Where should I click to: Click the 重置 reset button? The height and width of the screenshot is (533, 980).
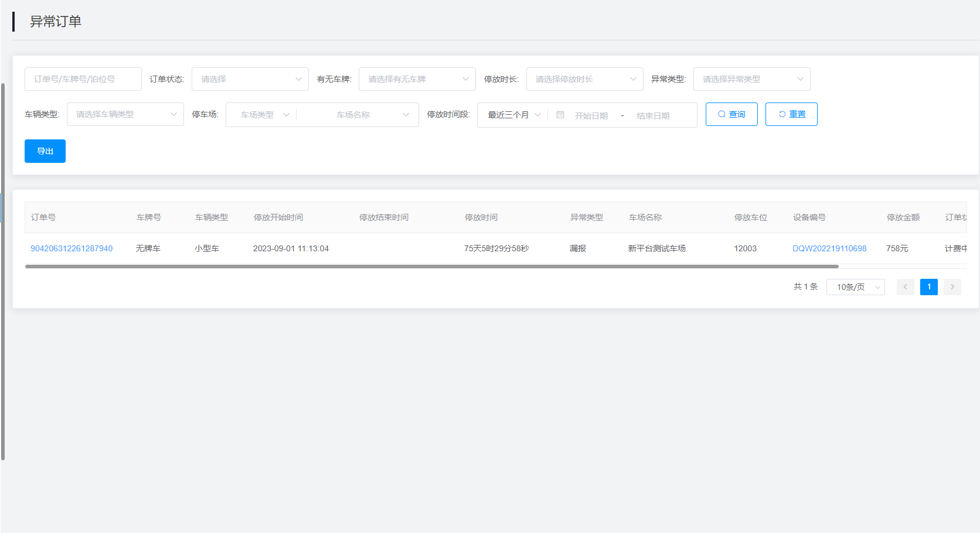point(791,114)
